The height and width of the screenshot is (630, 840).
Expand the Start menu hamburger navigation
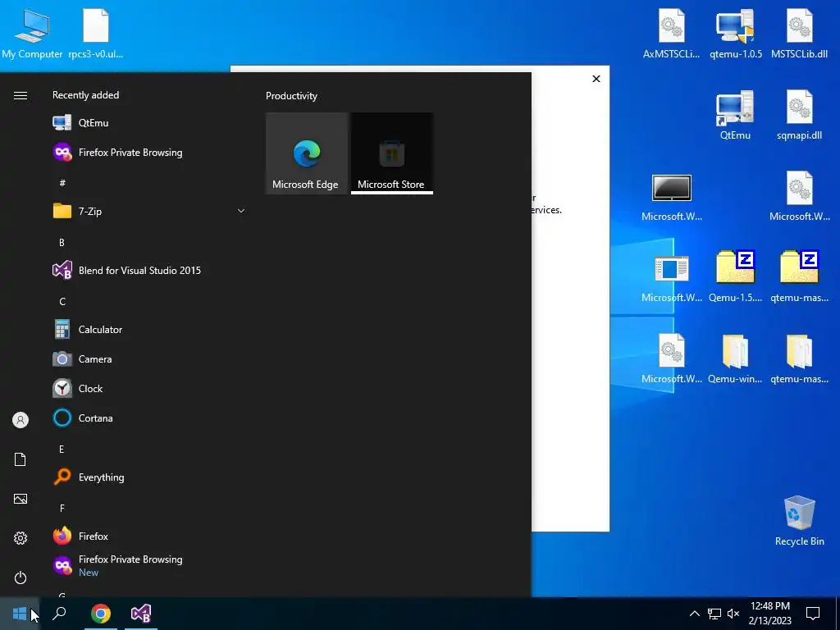point(21,95)
